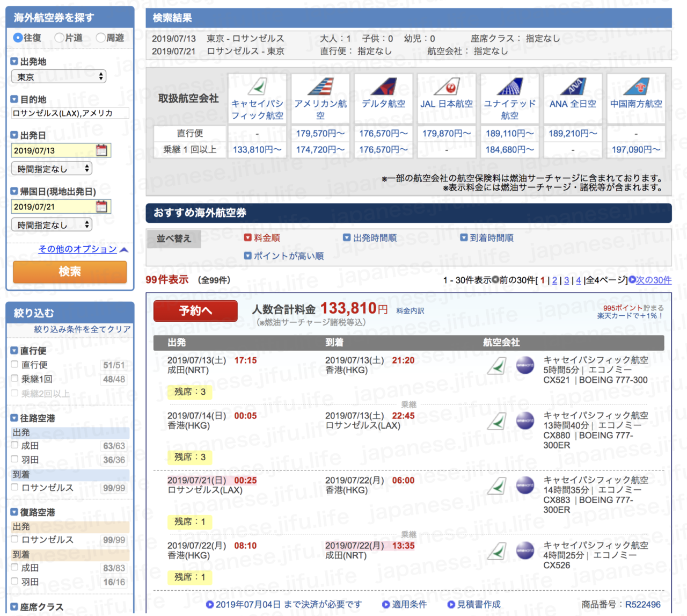Sort results by ポイントが高い順
The width and height of the screenshot is (687, 616).
pos(284,256)
